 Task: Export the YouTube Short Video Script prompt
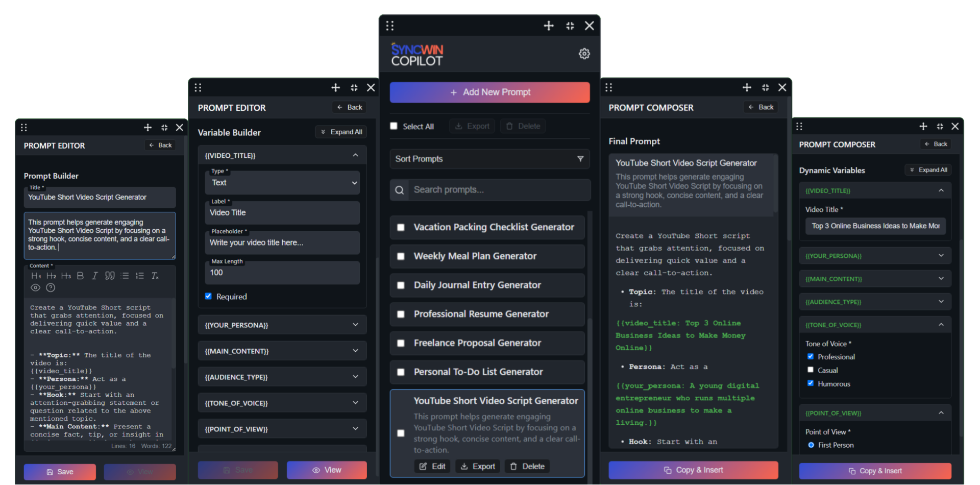tap(478, 466)
